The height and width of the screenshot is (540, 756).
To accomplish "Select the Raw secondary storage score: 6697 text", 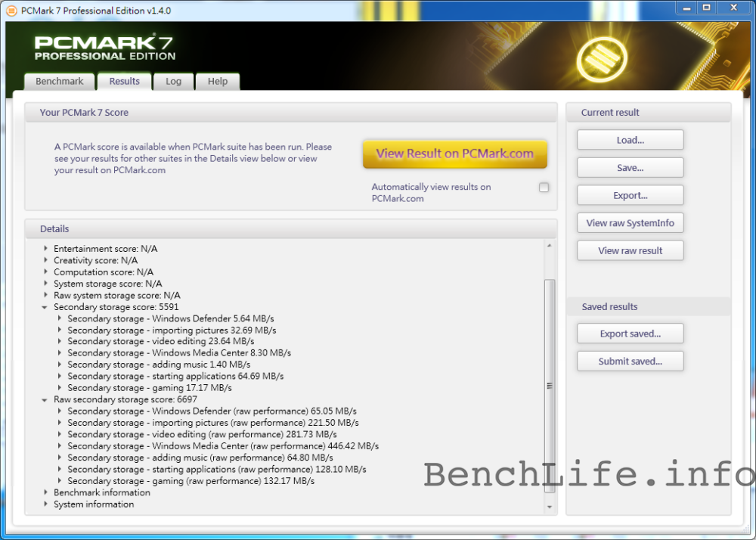I will pos(125,399).
